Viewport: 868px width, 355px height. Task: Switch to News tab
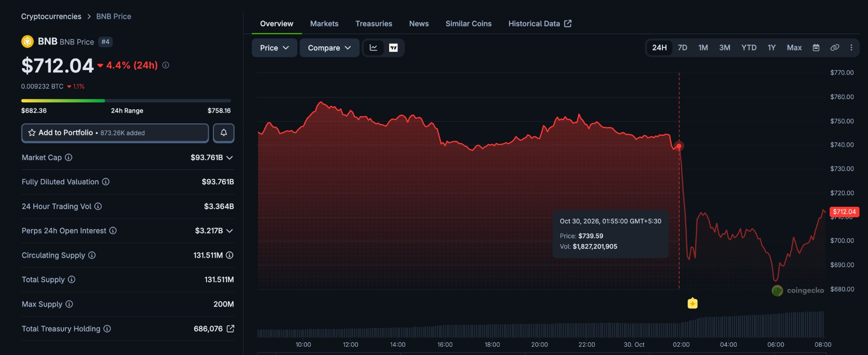point(419,24)
